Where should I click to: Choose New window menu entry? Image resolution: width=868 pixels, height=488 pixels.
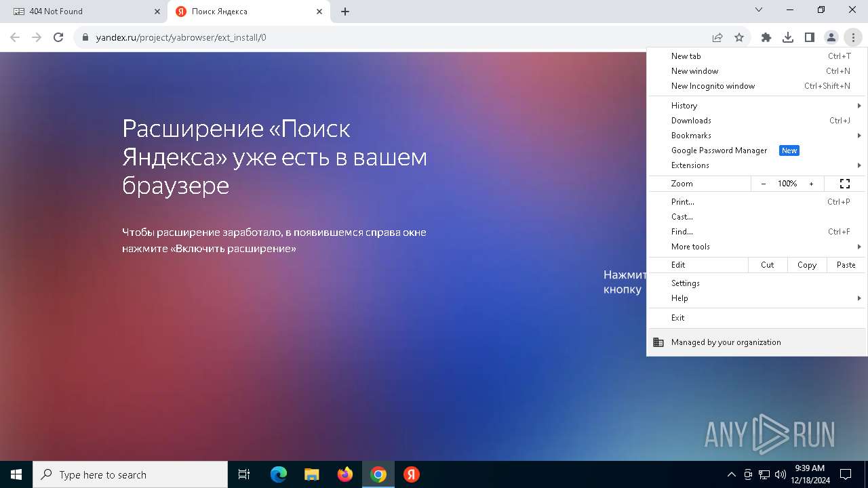pos(757,71)
